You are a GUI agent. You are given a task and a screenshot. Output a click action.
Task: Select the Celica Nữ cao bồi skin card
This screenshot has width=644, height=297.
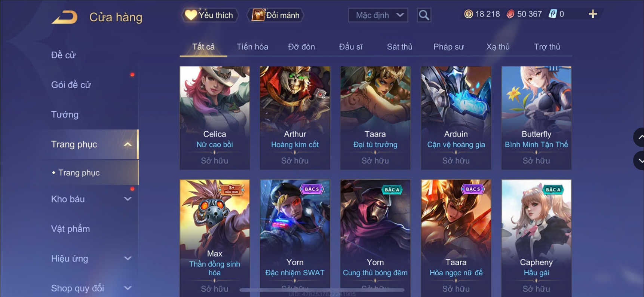coord(215,118)
